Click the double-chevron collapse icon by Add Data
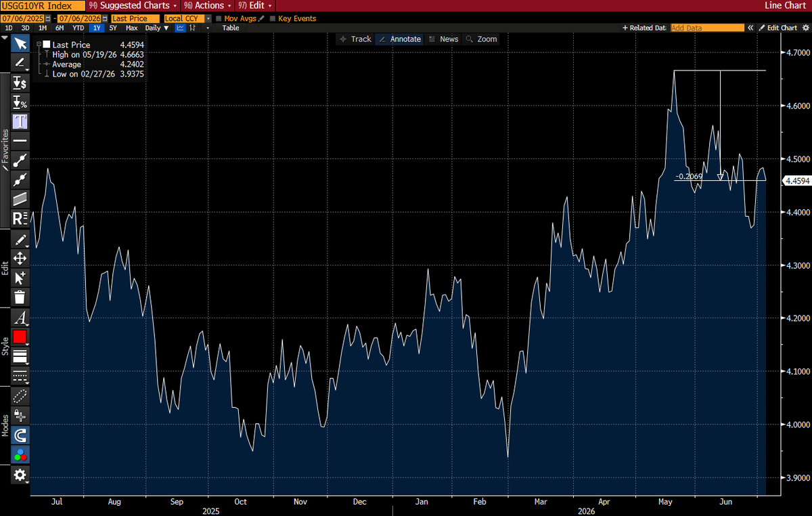 [750, 28]
